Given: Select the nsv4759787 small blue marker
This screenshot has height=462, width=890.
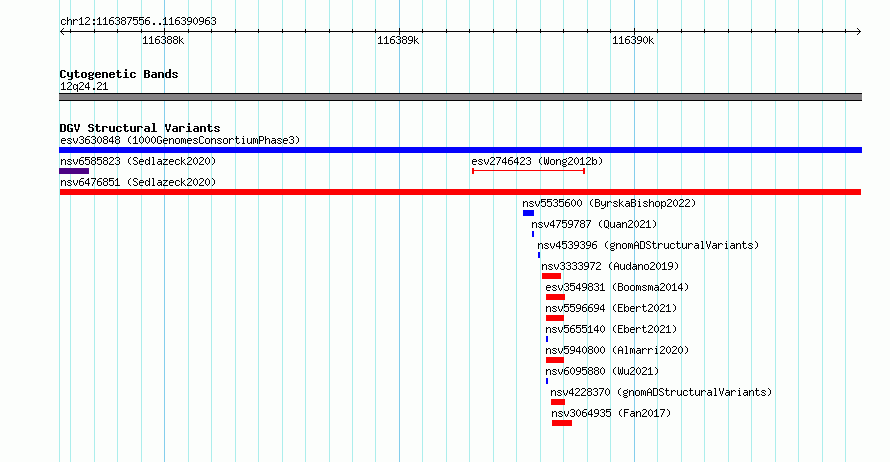Looking at the screenshot, I should coord(533,234).
